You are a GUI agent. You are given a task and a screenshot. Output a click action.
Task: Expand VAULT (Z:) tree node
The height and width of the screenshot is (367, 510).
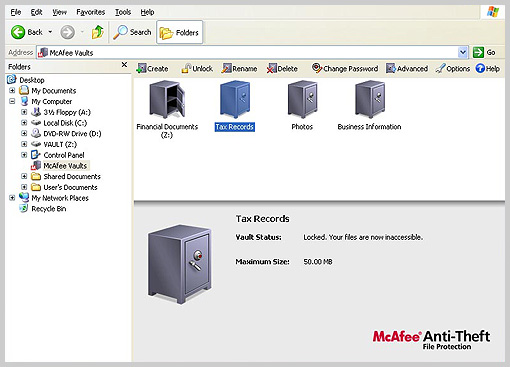pyautogui.click(x=24, y=144)
